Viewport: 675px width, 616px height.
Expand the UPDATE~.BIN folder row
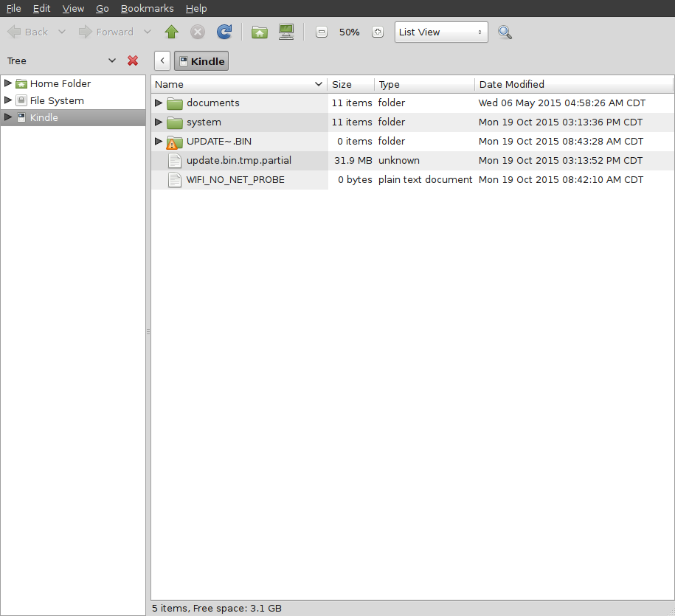(159, 141)
